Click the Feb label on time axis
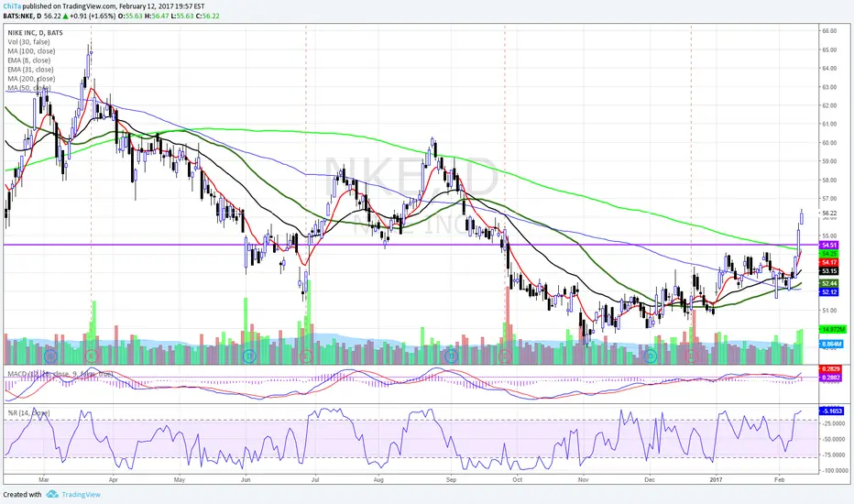Screen dimensions: 854x504 [780, 480]
